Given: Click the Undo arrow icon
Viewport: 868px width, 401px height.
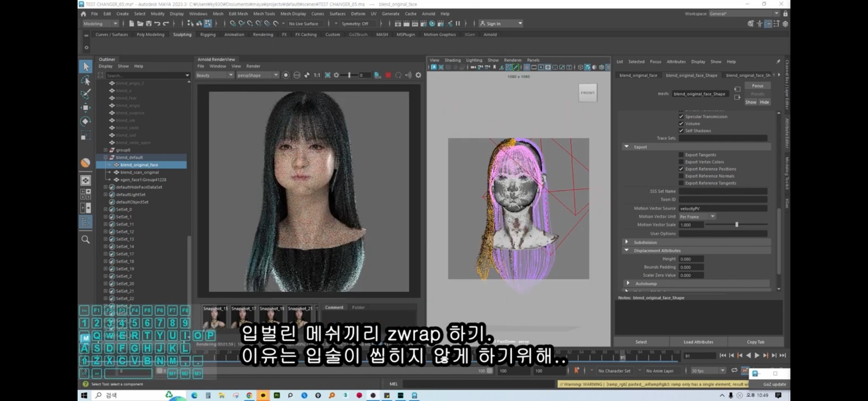Looking at the screenshot, I should point(157,23).
